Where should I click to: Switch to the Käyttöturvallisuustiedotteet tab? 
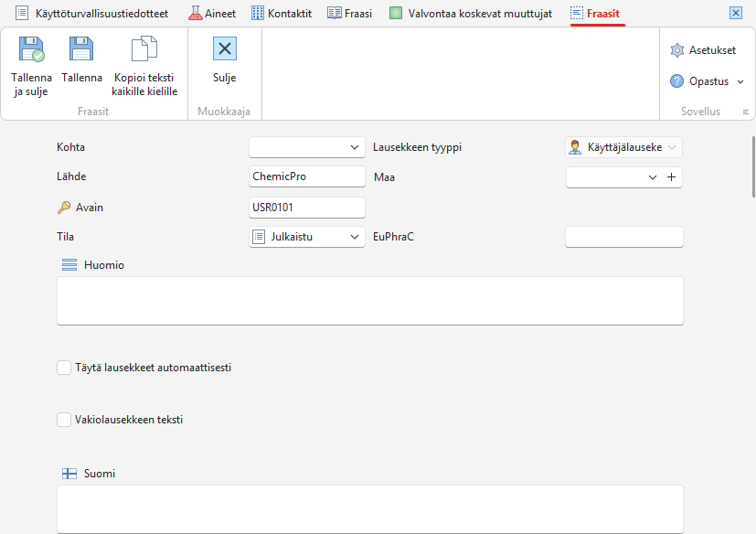point(92,14)
